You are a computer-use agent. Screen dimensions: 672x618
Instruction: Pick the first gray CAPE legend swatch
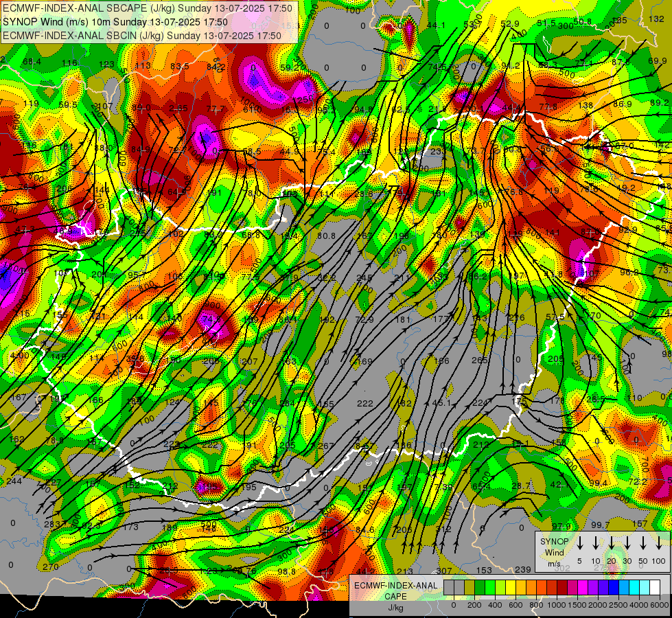pyautogui.click(x=449, y=588)
